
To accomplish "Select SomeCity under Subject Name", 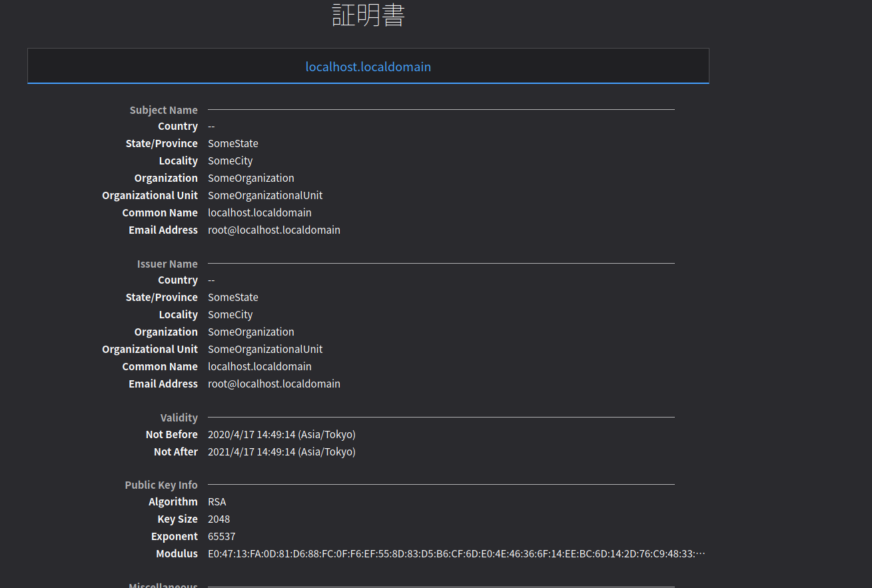I will tap(230, 161).
